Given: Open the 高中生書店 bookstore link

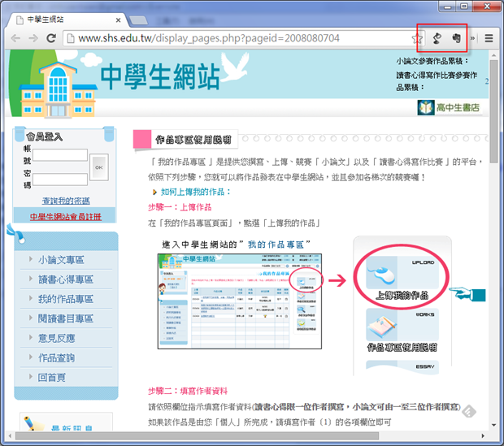Looking at the screenshot, I should (449, 108).
